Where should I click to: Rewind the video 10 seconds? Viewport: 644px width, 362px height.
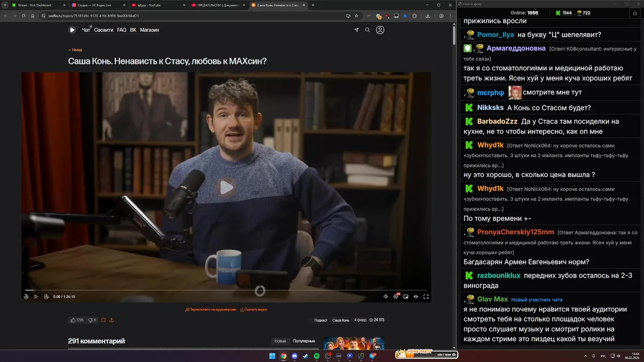click(x=26, y=297)
